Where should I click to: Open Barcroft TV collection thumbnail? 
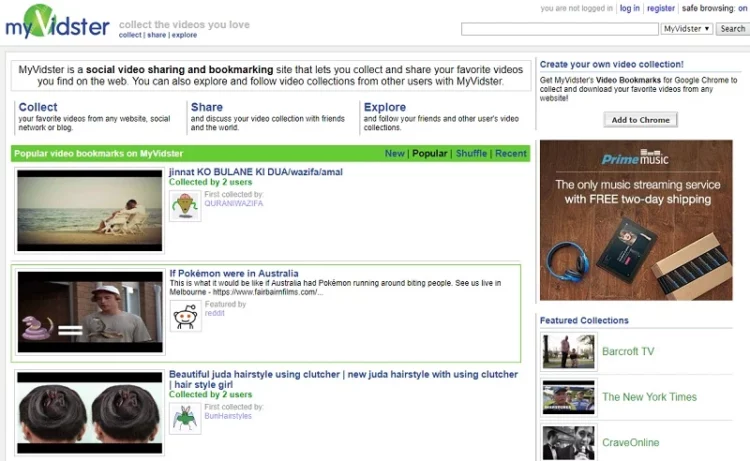click(569, 351)
